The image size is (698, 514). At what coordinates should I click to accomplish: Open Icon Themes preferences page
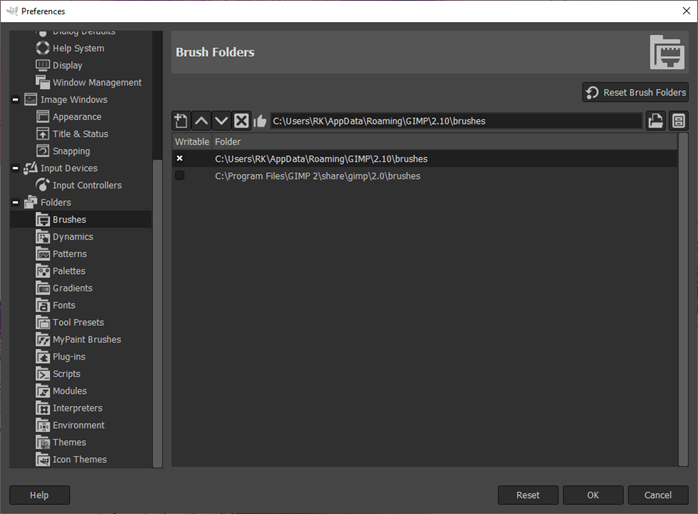(x=80, y=459)
